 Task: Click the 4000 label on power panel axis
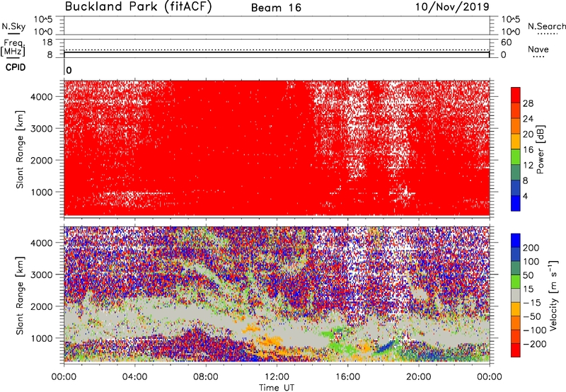tap(42, 97)
